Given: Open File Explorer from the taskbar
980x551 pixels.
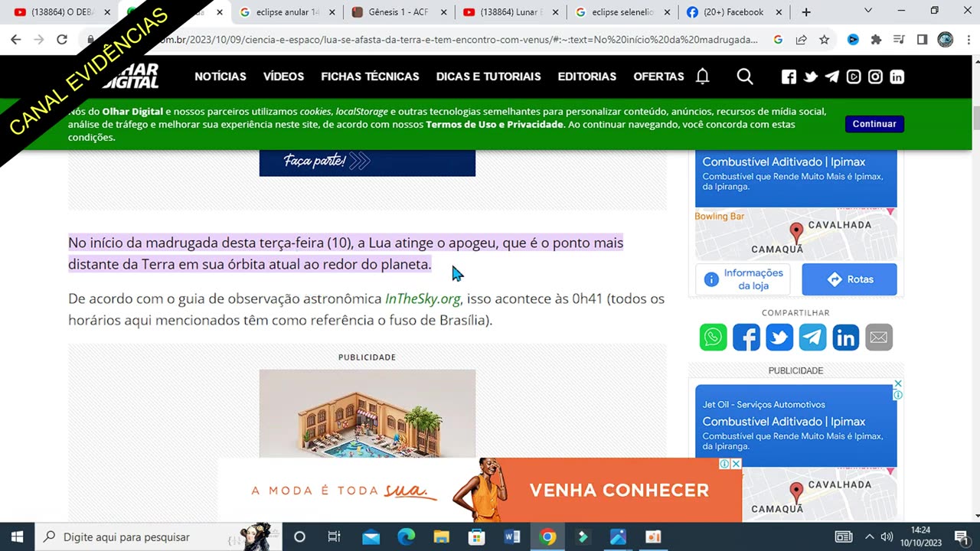Looking at the screenshot, I should (441, 537).
